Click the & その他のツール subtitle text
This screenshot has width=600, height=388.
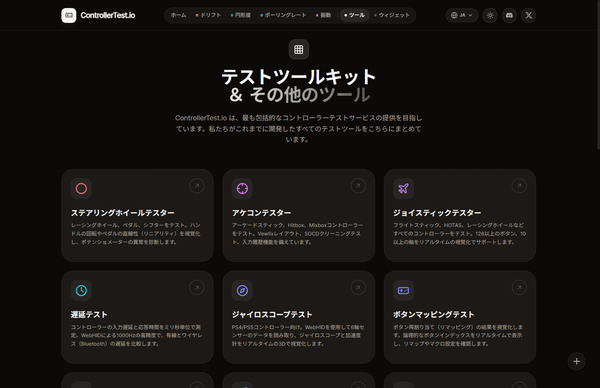click(300, 95)
